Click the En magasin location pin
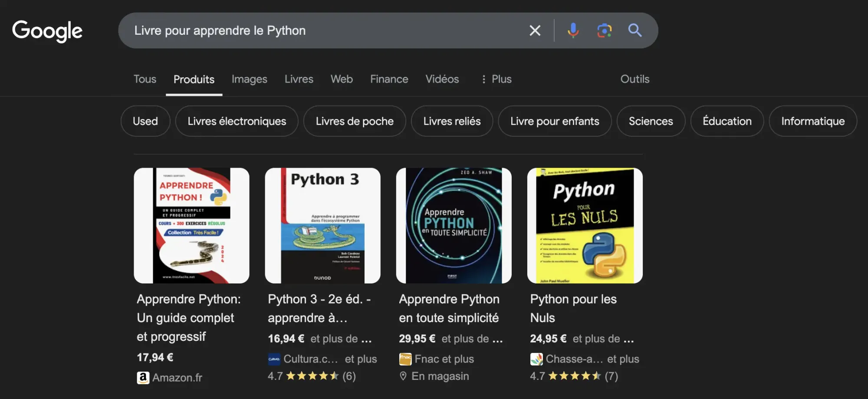The height and width of the screenshot is (399, 868). pos(404,376)
